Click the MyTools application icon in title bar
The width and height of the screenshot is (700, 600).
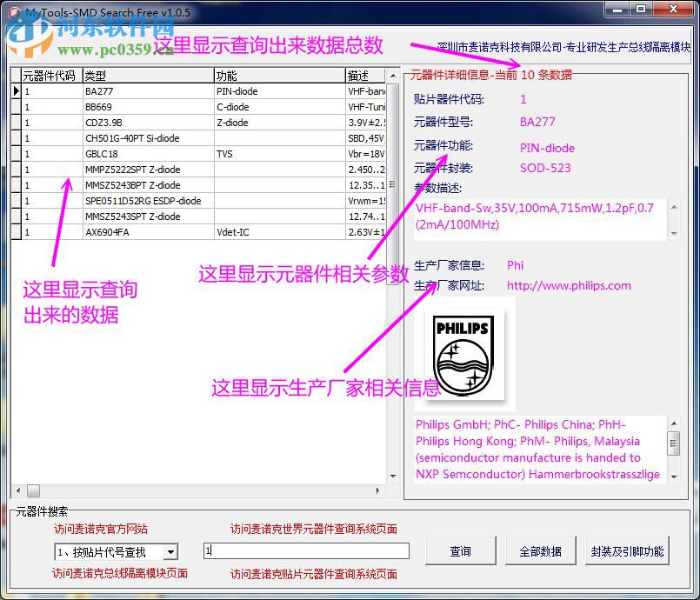16,12
